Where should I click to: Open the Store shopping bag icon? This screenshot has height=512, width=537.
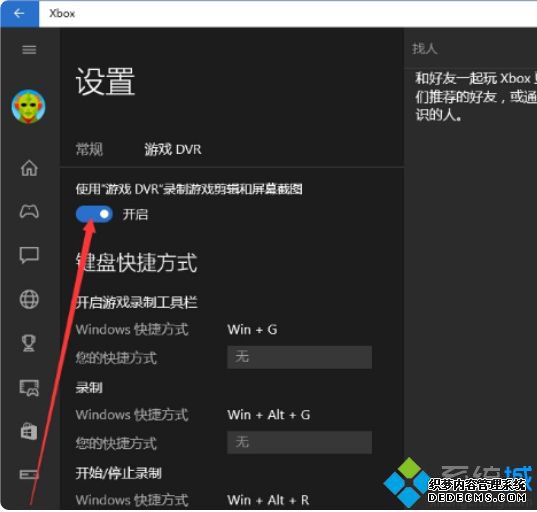pyautogui.click(x=29, y=432)
